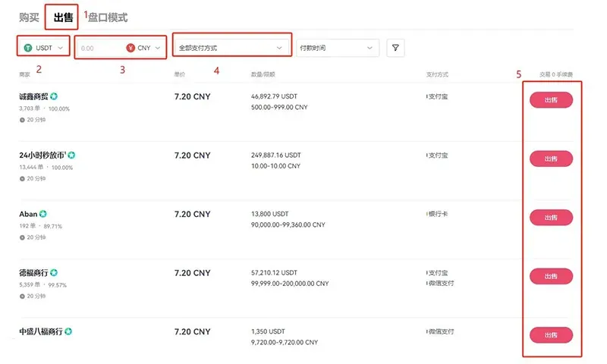
Task: Click verified badge next to 中盛八福商行
Action: point(68,331)
